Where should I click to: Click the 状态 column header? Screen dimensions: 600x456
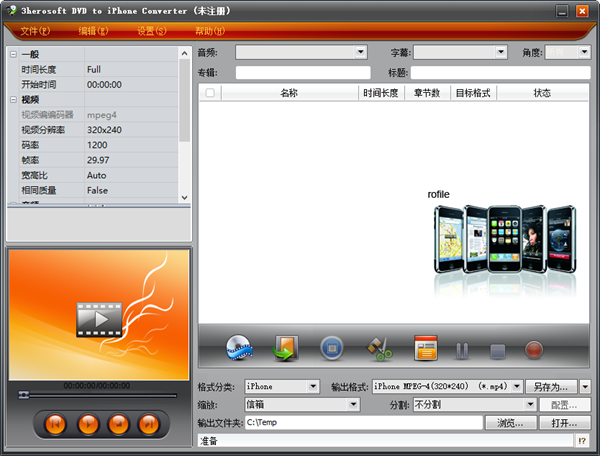[x=542, y=93]
